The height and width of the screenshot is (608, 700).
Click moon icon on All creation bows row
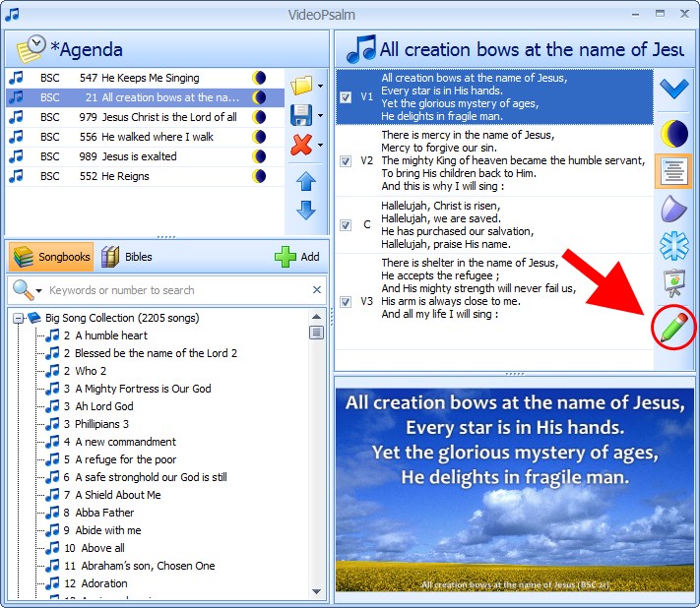tap(259, 97)
